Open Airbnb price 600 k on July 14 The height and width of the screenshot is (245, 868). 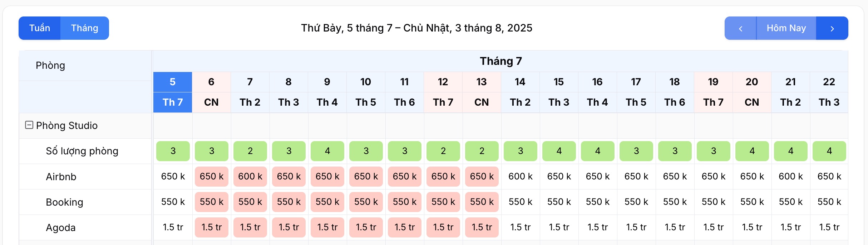521,177
